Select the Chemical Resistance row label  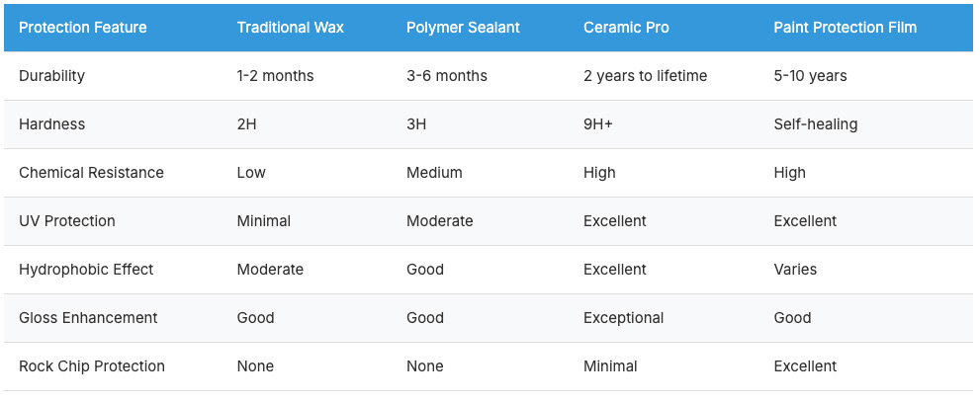coord(91,173)
